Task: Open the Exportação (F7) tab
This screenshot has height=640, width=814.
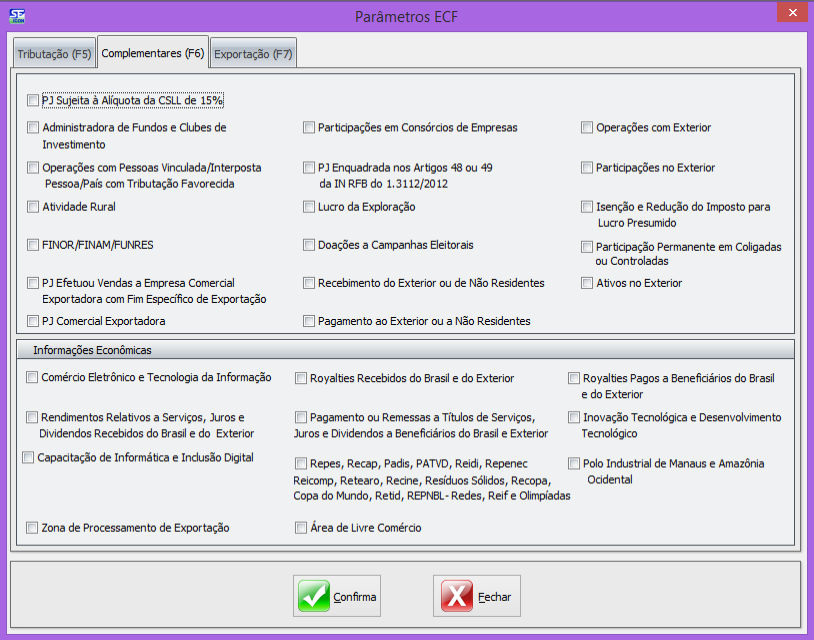Action: (253, 54)
